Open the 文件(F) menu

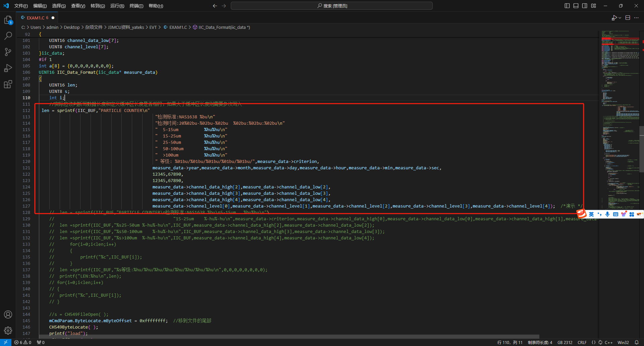21,6
